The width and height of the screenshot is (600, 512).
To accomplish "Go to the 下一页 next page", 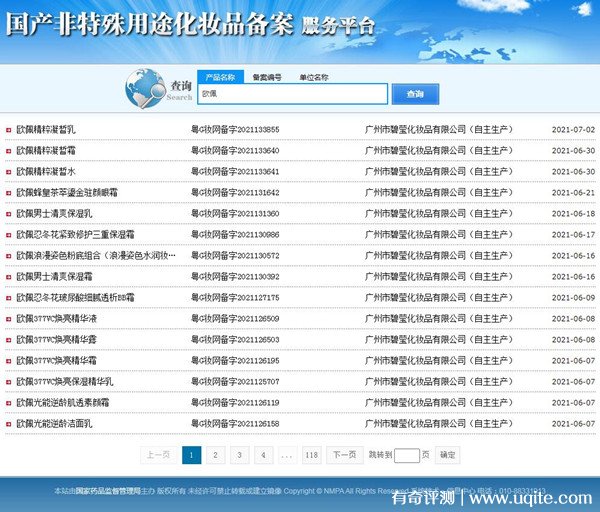I will tap(343, 455).
